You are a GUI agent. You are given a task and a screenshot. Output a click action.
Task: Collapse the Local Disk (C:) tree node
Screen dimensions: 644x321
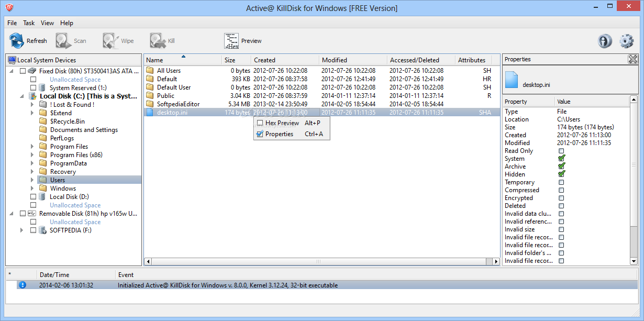[x=21, y=96]
